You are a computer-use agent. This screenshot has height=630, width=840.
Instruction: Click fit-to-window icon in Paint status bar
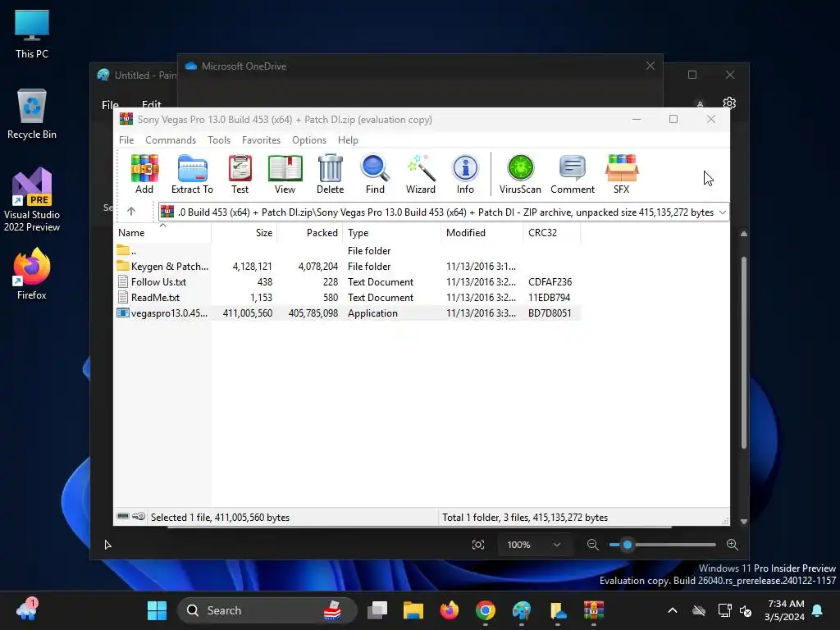[478, 545]
